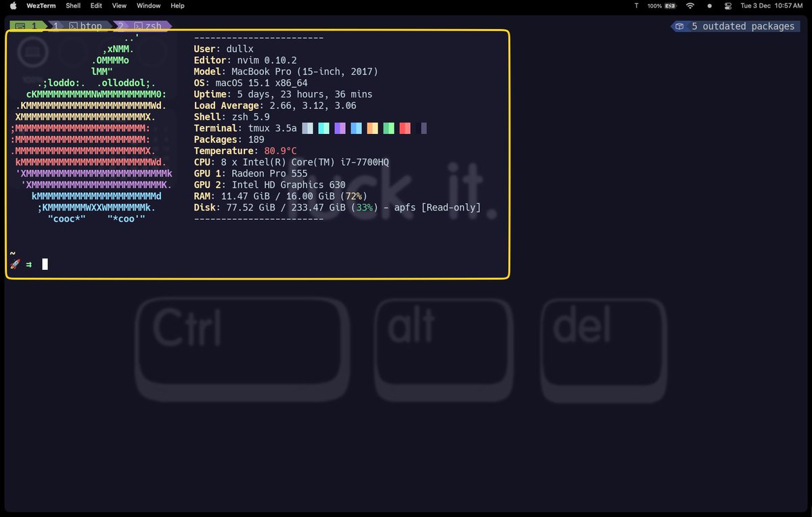Click the 'Uptime: 5 days, 23 hours' line
The image size is (812, 517).
point(283,94)
